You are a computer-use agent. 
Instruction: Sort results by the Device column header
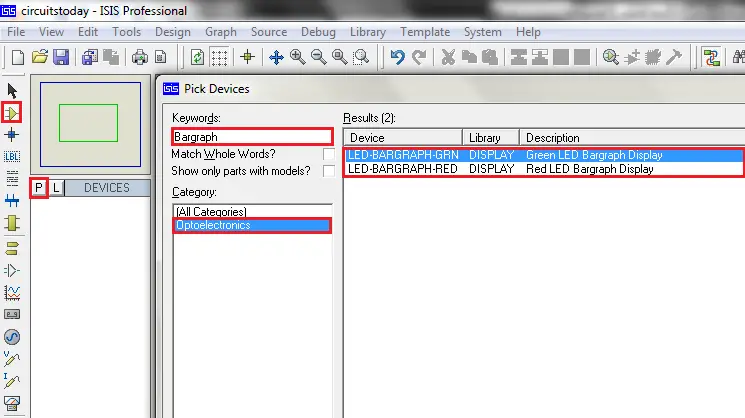pos(403,138)
